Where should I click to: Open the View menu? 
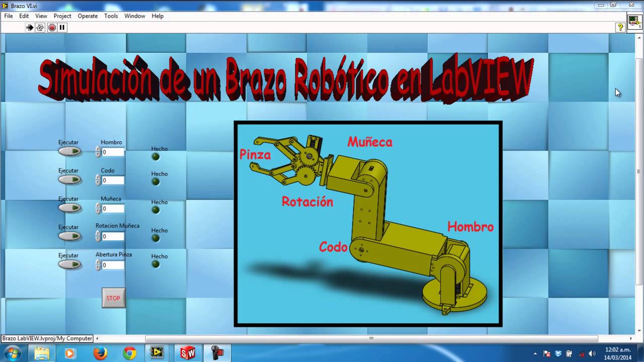41,16
